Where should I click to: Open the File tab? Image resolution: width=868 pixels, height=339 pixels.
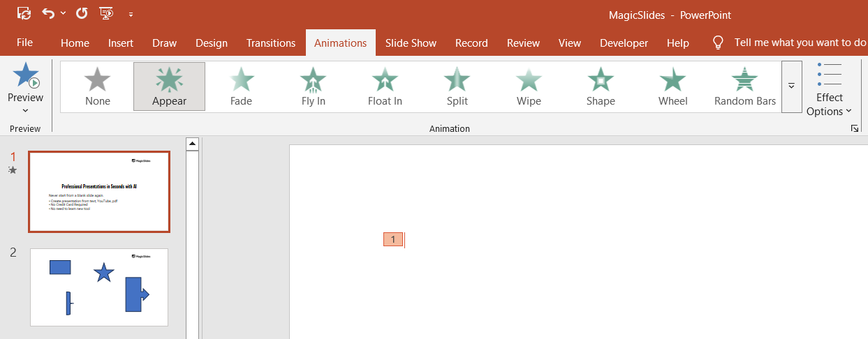tap(24, 43)
